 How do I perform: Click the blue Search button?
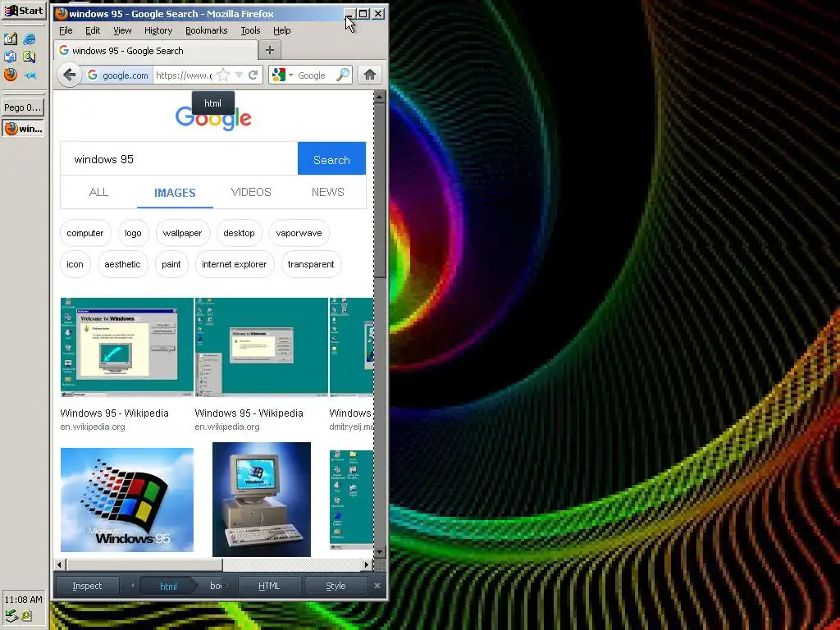(331, 158)
